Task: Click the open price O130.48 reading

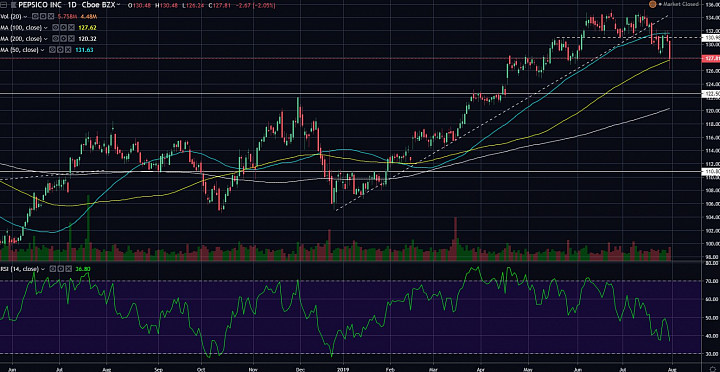Action: 139,5
